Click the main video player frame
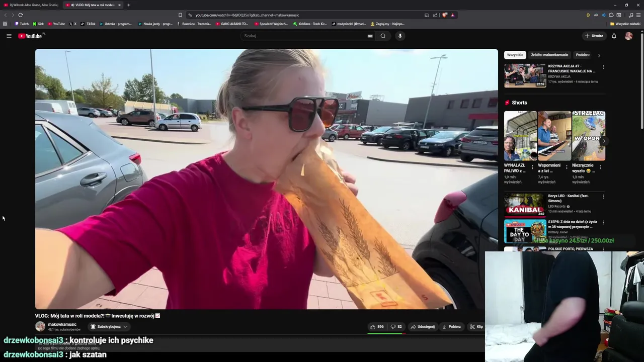The width and height of the screenshot is (644, 362). coord(266,179)
